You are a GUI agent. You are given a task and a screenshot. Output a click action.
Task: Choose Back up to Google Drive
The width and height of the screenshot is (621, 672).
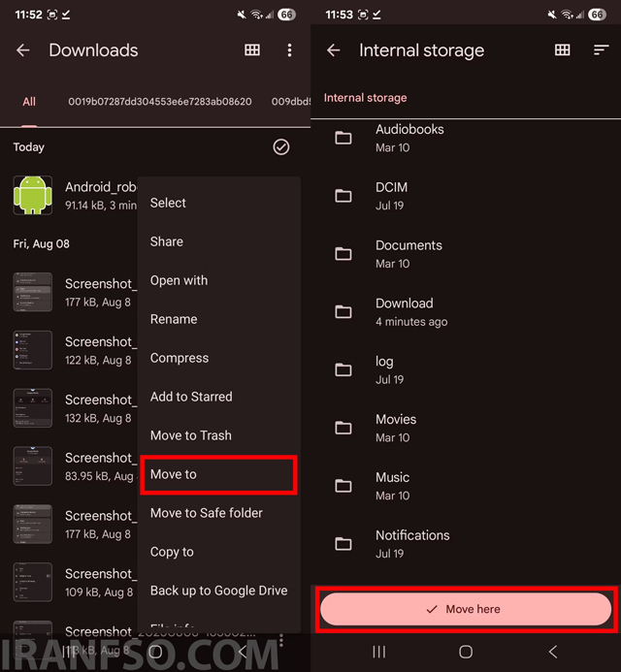point(218,591)
